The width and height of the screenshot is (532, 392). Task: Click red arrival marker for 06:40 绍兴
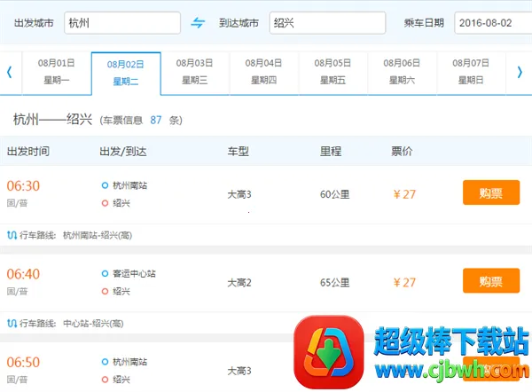coord(105,291)
